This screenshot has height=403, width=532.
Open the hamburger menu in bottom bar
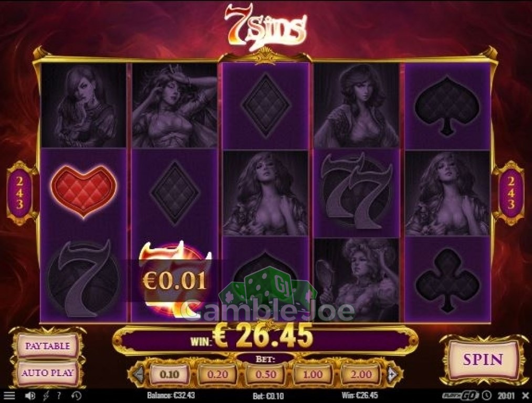9,395
